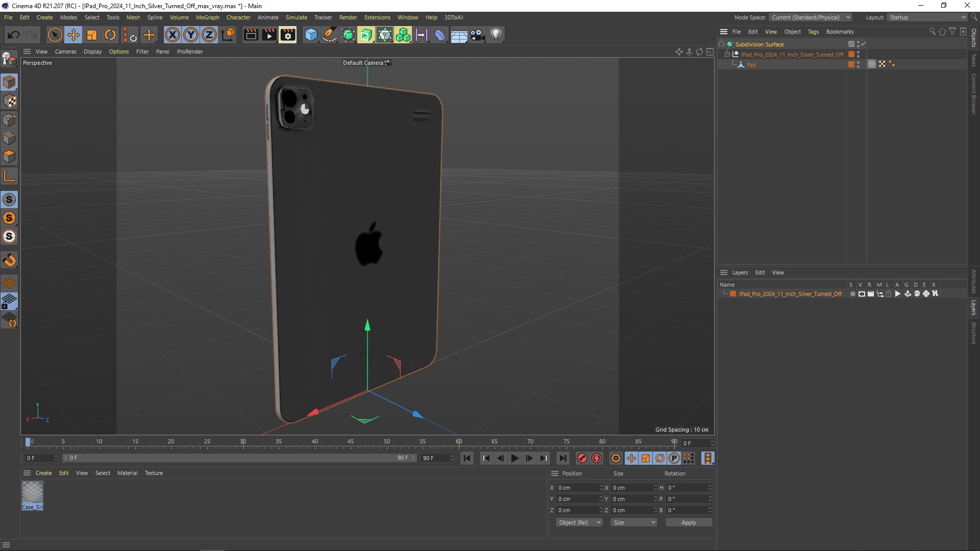This screenshot has width=980, height=551.
Task: Select the Scale tool
Action: (x=91, y=35)
